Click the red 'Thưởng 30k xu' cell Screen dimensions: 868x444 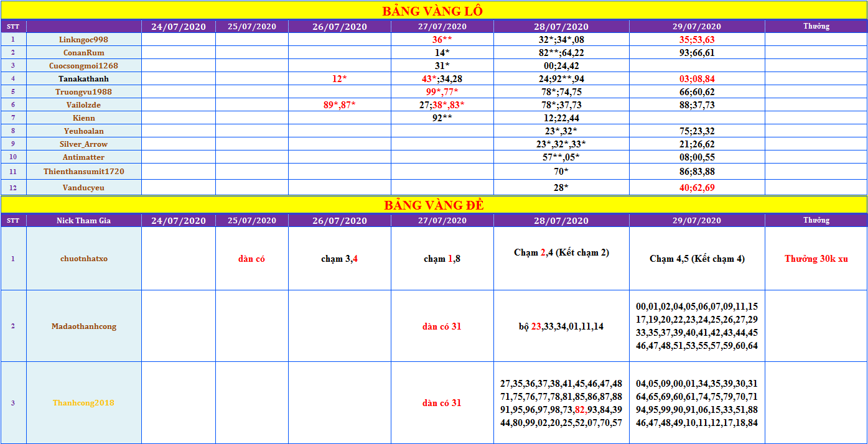[x=816, y=259]
